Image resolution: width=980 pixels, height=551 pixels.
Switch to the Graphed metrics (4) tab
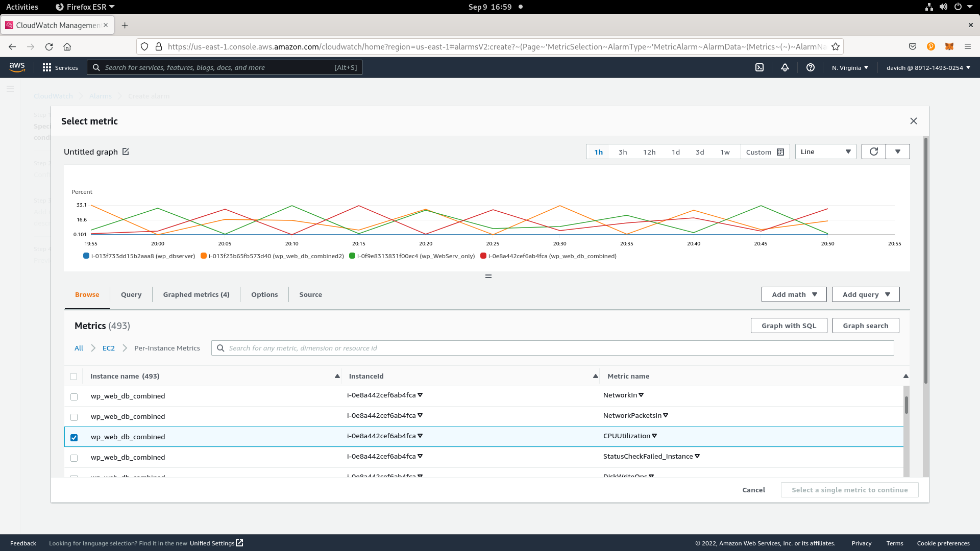coord(196,294)
